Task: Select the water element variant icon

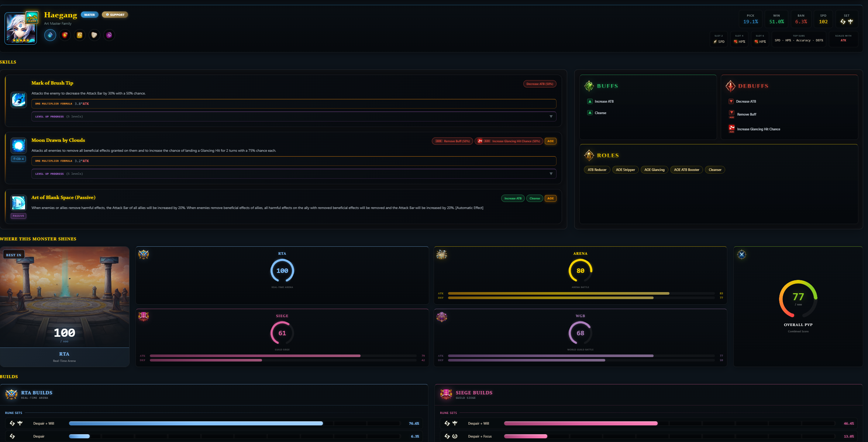Action: click(x=50, y=35)
